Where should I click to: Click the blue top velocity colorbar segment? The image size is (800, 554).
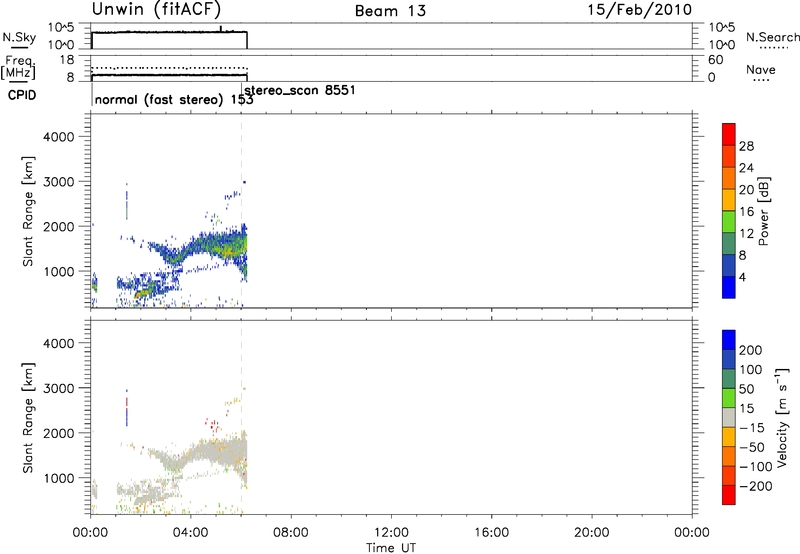[729, 340]
